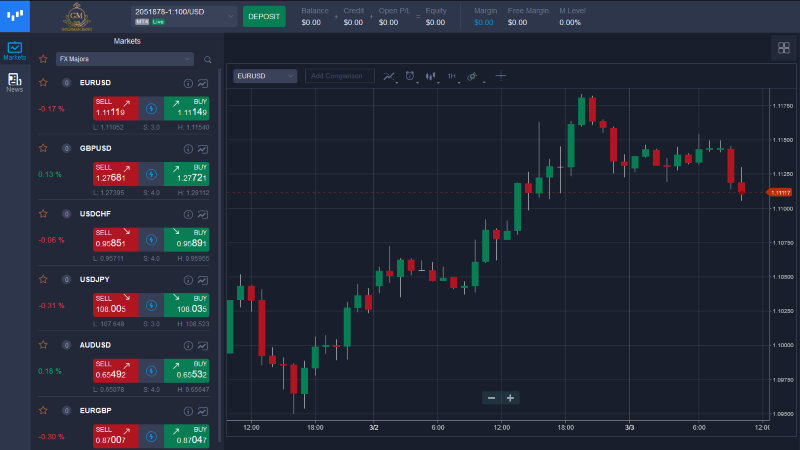Click the Markets sidebar icon
800x450 pixels.
pyautogui.click(x=14, y=50)
